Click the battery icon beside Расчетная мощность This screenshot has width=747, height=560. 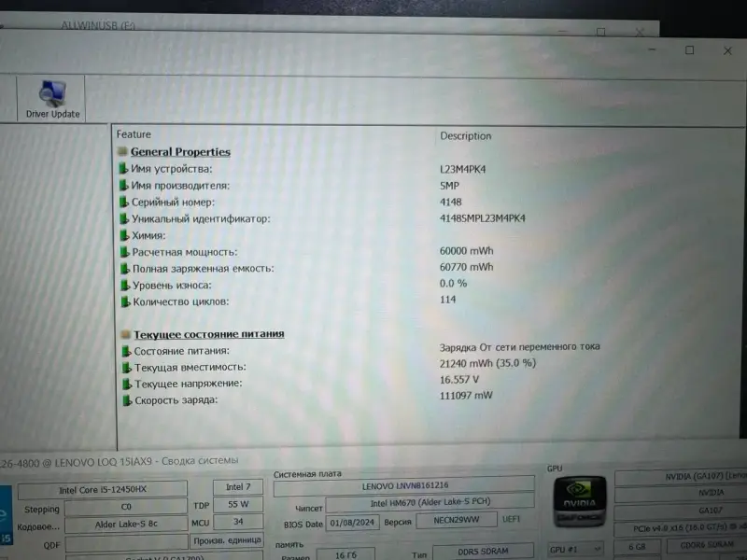coord(125,251)
